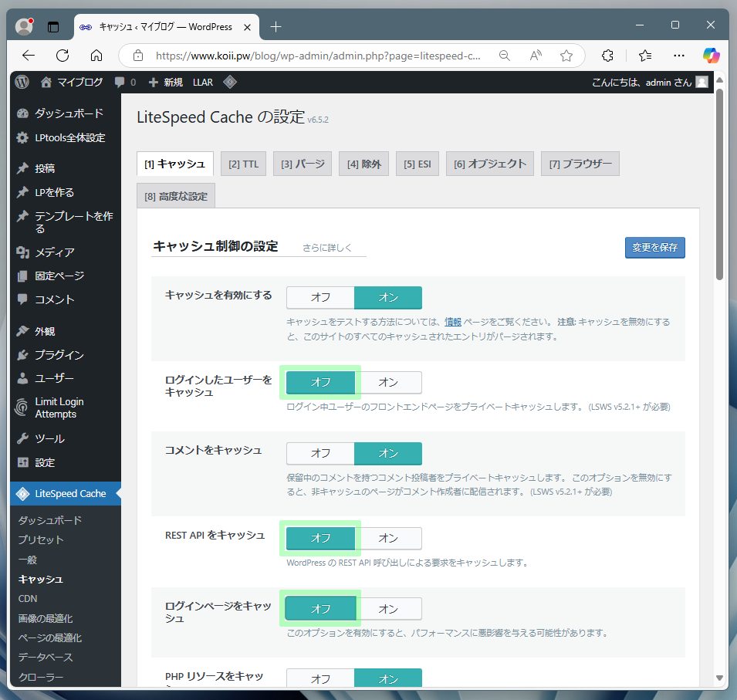The width and height of the screenshot is (737, 700).
Task: Open the [8] 高度な設定 tab
Action: click(176, 196)
